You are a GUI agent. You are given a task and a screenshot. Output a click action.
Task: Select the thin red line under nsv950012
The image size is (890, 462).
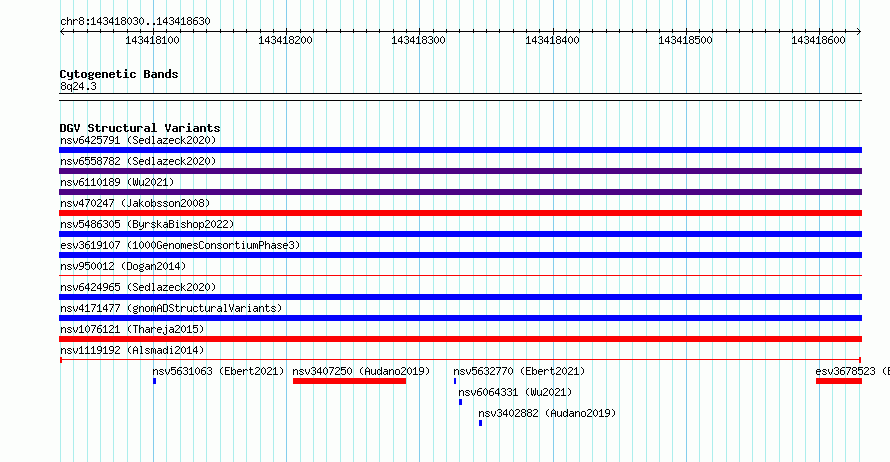point(460,276)
